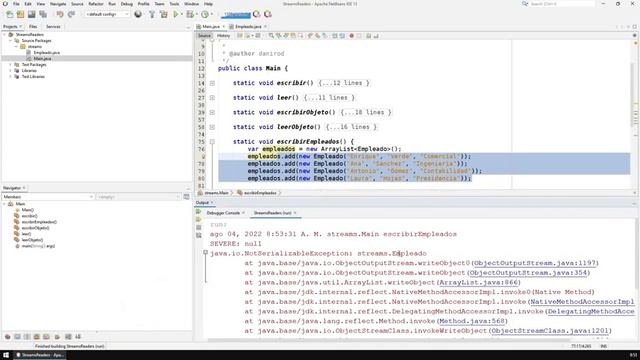The width and height of the screenshot is (640, 360).
Task: Open the Debug menu
Action: (x=127, y=4)
